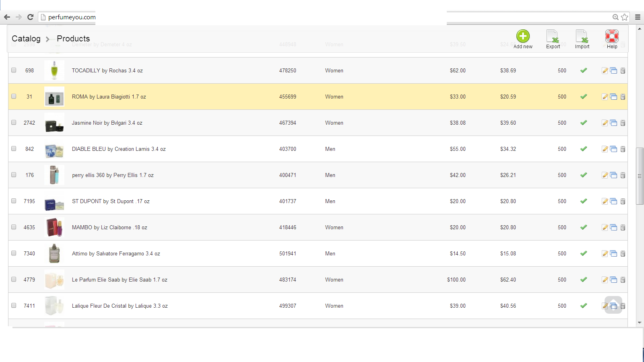Tick the checkbox for product 31

tap(14, 96)
